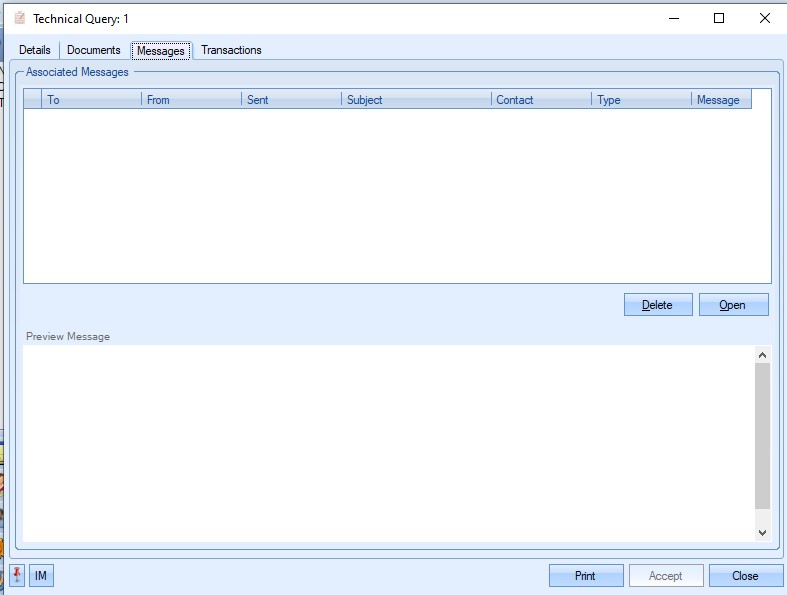Print the technical query
This screenshot has height=595, width=787.
[586, 575]
